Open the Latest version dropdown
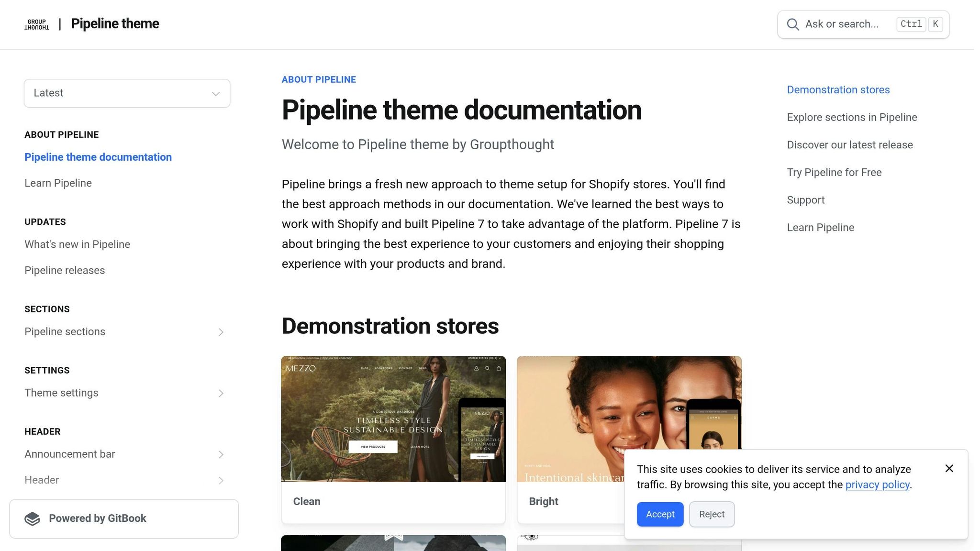The height and width of the screenshot is (551, 980). tap(127, 93)
